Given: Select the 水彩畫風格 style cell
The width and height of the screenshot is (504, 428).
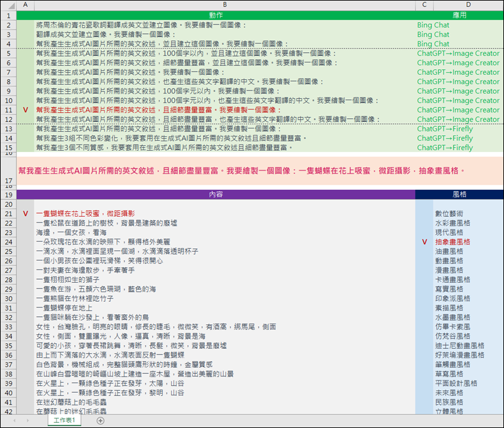Looking at the screenshot, I should pos(468,223).
